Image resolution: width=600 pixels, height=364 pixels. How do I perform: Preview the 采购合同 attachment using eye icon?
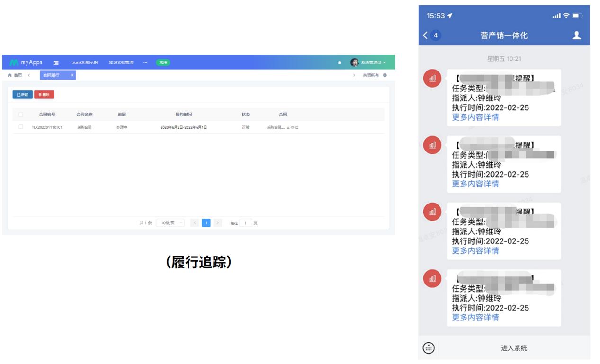coord(292,127)
